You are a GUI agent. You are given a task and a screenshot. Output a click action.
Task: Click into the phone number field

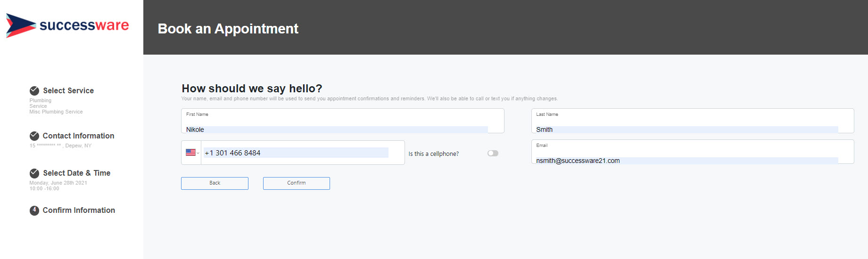(x=296, y=153)
